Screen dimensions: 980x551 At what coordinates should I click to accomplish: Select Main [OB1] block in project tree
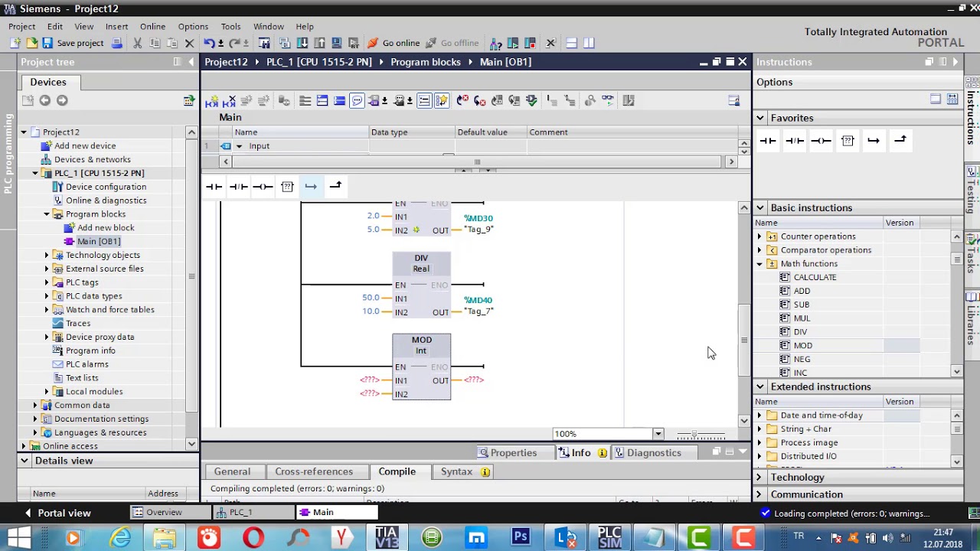[99, 241]
